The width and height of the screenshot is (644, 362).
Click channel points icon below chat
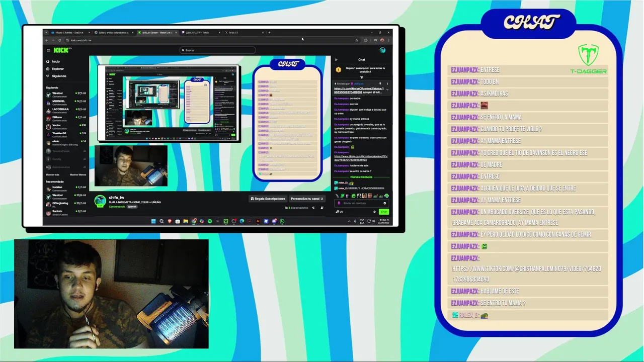[339, 212]
